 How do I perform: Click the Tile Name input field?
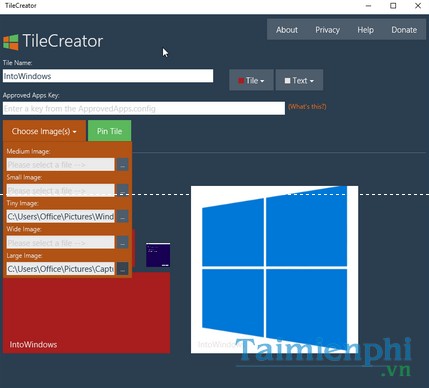pyautogui.click(x=108, y=76)
